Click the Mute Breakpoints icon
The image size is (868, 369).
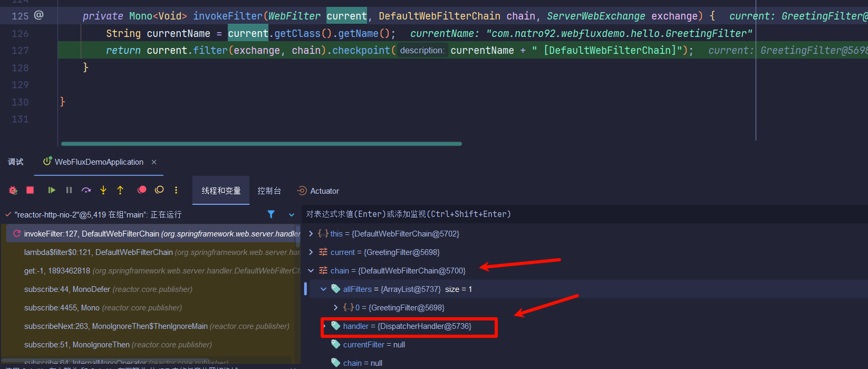pyautogui.click(x=159, y=190)
